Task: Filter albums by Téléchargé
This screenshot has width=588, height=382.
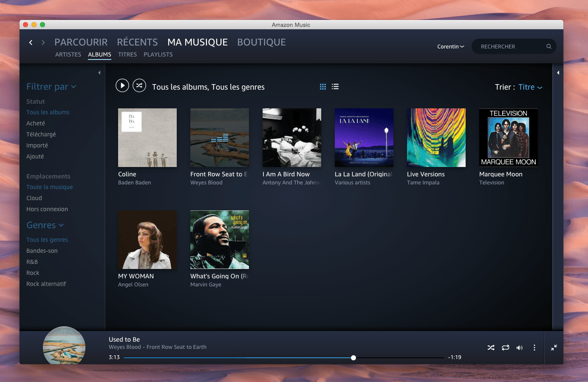Action: pos(41,134)
